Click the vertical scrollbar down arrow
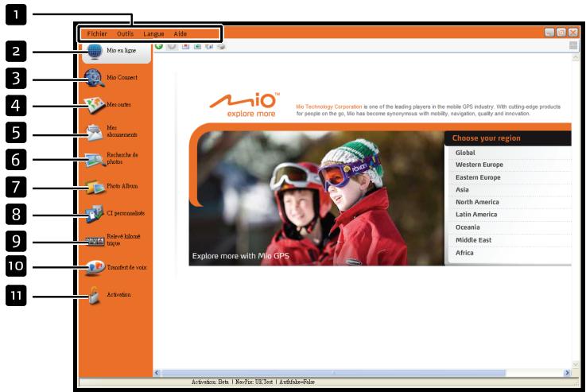 [575, 365]
